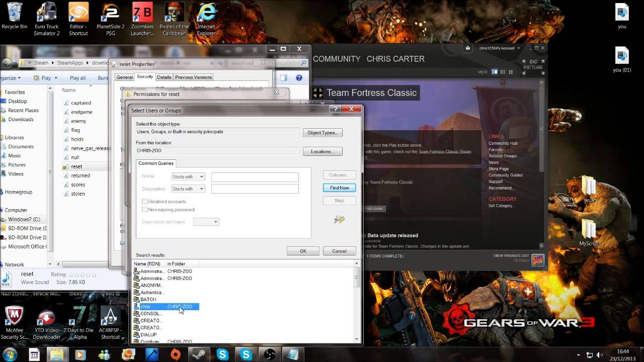Click the query Name input field
The width and height of the screenshot is (644, 362).
(255, 177)
